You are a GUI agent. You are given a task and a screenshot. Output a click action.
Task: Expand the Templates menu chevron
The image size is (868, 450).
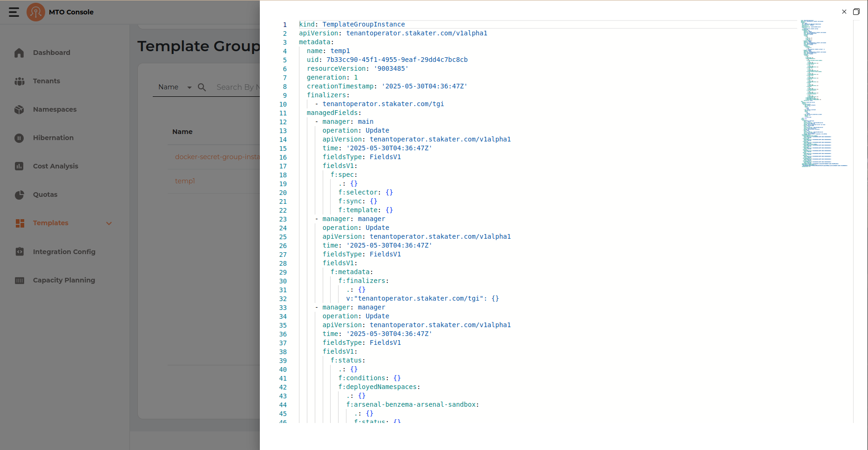click(109, 223)
